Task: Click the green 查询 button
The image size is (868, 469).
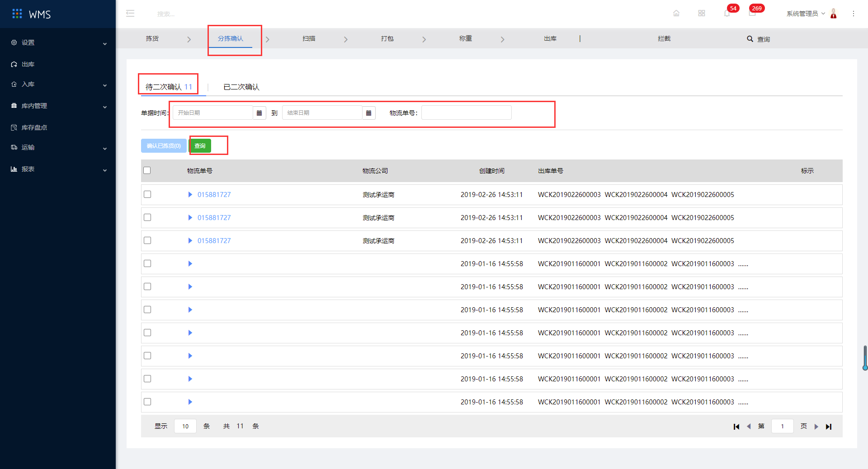Action: 200,146
